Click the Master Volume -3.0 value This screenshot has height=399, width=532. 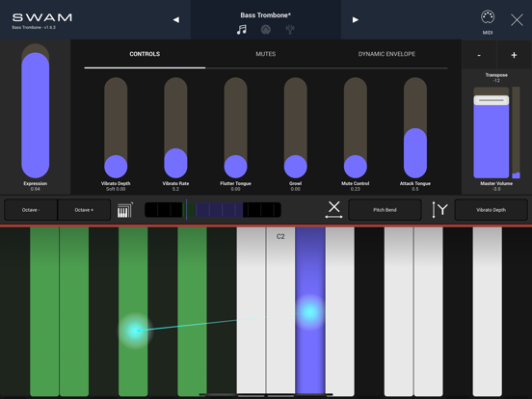(496, 189)
